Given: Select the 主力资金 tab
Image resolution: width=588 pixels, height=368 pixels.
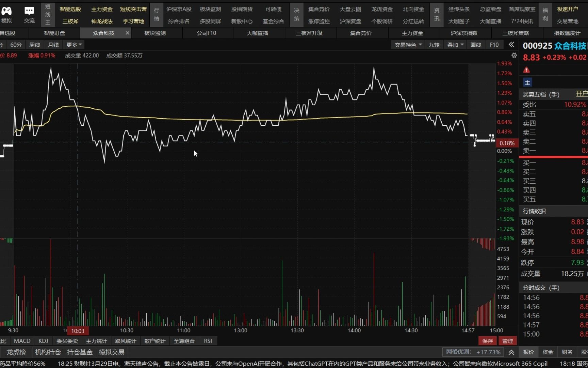Looking at the screenshot, I should pyautogui.click(x=412, y=33).
